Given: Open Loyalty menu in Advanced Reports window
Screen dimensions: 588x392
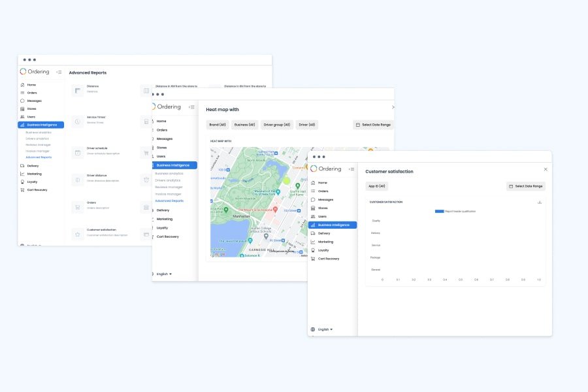Looking at the screenshot, I should pyautogui.click(x=32, y=182).
